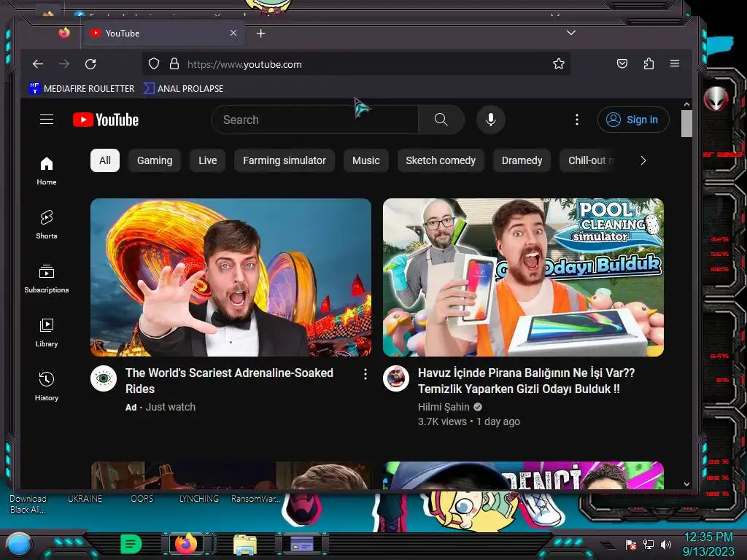This screenshot has height=560, width=747.
Task: Open the Pool Cleaning Simulator video thumbnail
Action: click(523, 277)
